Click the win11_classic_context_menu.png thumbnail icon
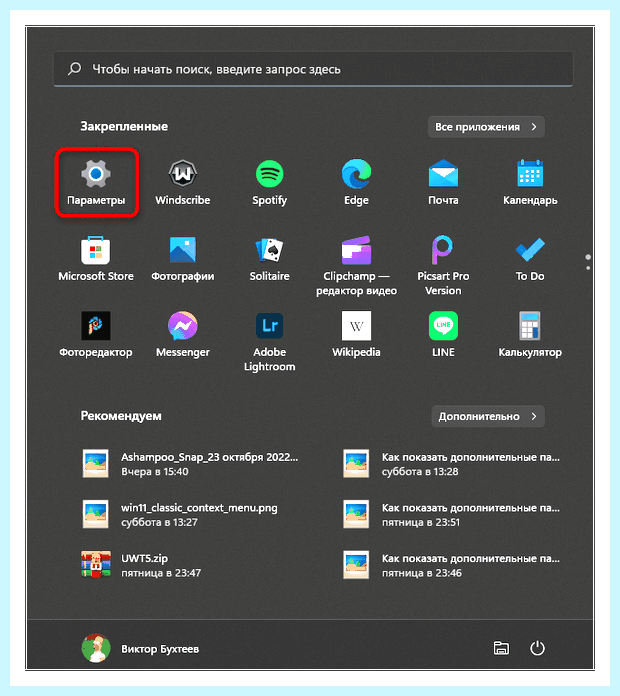Image resolution: width=620 pixels, height=696 pixels. tap(95, 514)
